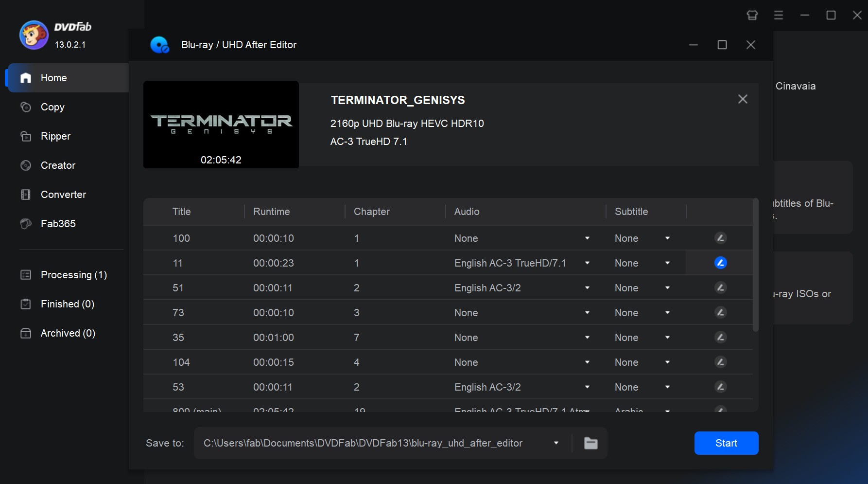Remove the TERMINATOR_GENISYS source with X
This screenshot has width=868, height=484.
(743, 99)
